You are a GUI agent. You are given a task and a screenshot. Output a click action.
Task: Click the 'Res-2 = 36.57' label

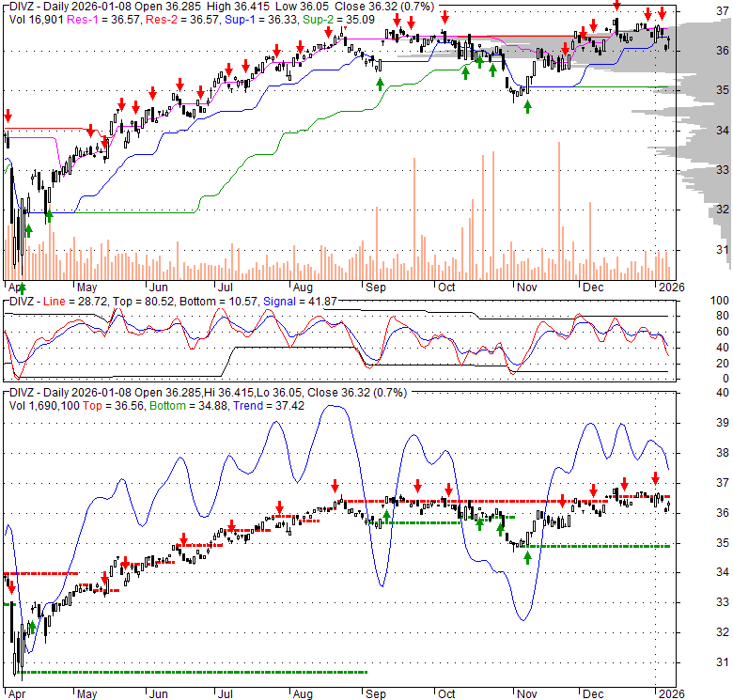(183, 20)
